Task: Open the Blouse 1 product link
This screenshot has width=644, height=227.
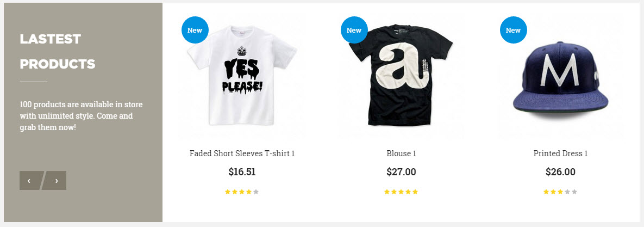Action: [401, 154]
